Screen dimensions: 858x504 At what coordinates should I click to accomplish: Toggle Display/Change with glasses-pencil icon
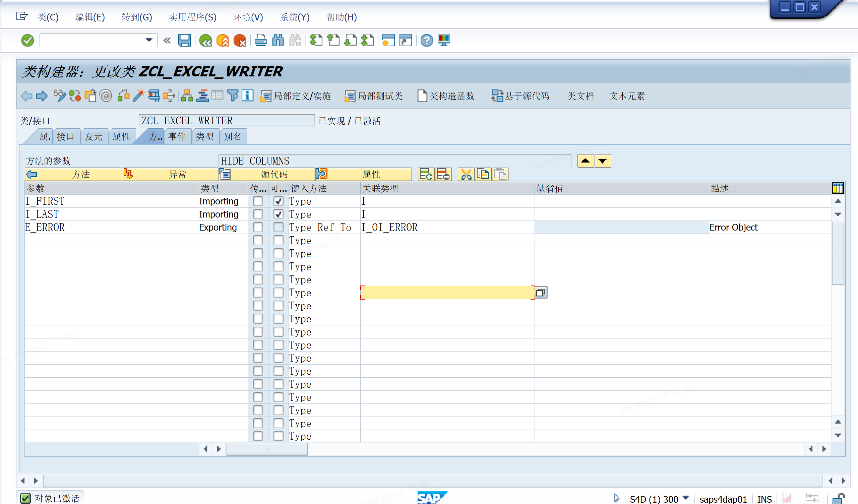[60, 96]
